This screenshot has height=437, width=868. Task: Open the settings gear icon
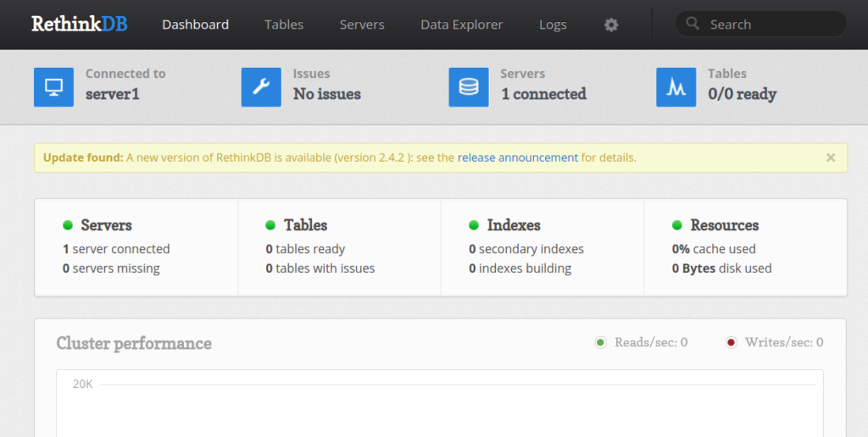[611, 25]
